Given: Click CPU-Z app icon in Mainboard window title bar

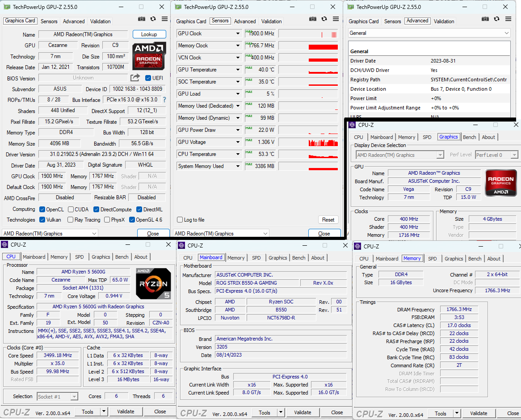Looking at the screenshot, I should point(181,246).
